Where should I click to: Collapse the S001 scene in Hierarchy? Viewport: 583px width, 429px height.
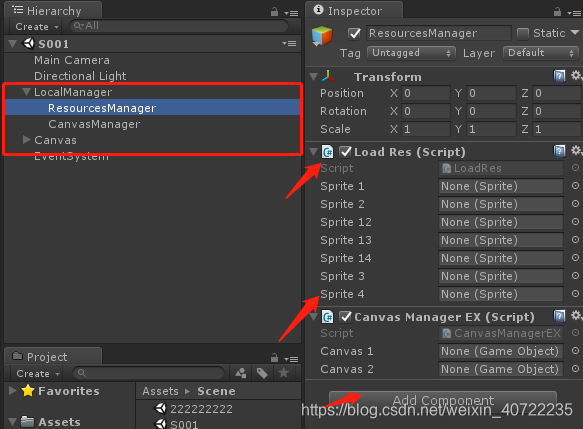click(x=13, y=44)
